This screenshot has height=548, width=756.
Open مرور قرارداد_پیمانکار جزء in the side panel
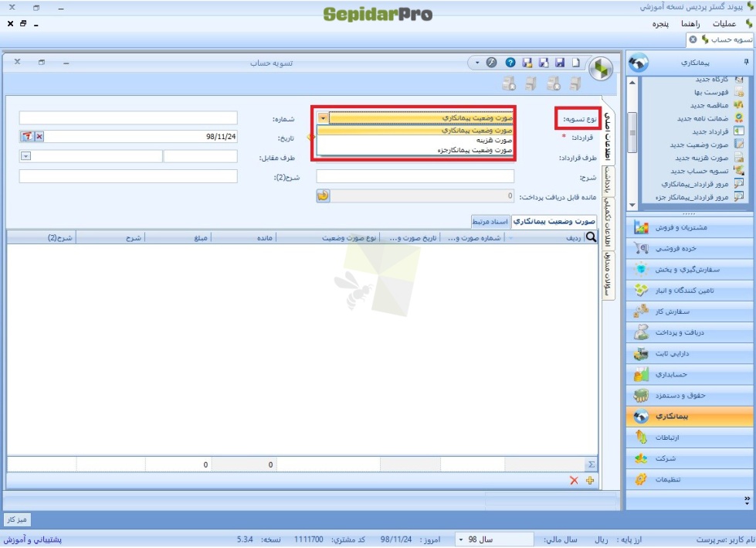tap(692, 197)
